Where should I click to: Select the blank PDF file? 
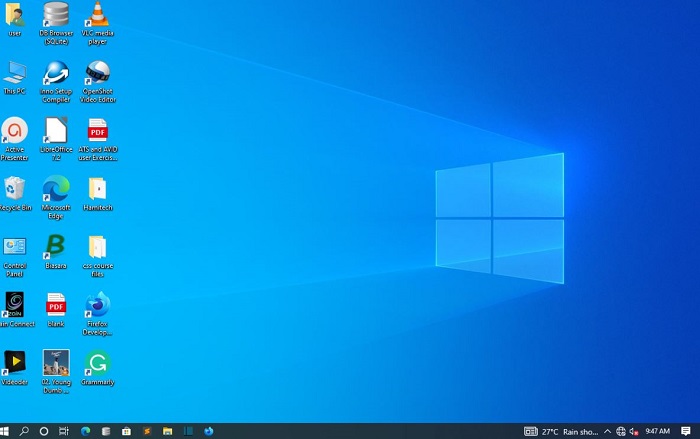pyautogui.click(x=56, y=309)
